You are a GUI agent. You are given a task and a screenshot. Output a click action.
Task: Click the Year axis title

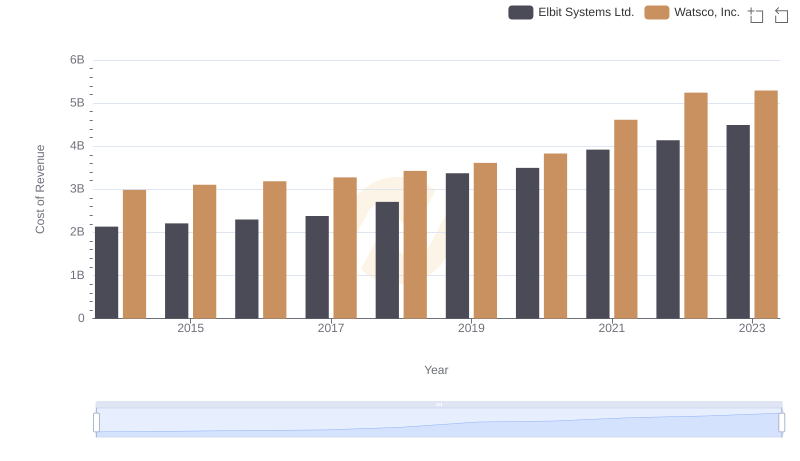[x=436, y=370]
